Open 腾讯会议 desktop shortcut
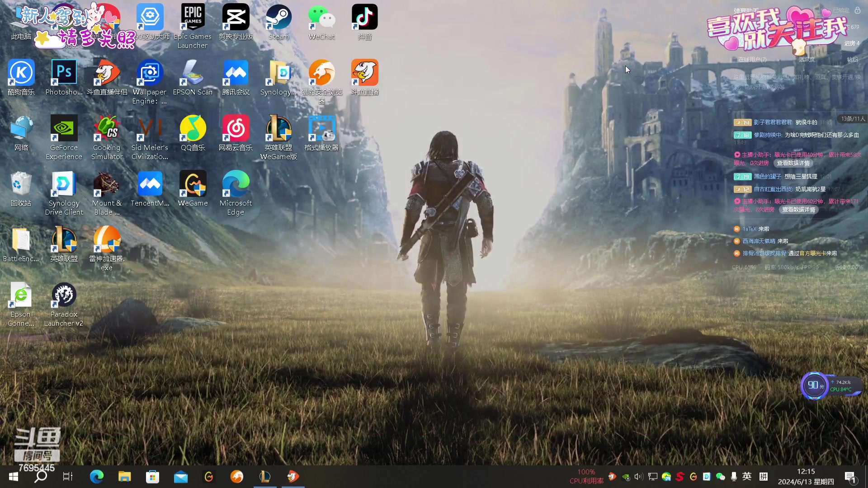Image resolution: width=868 pixels, height=488 pixels. (236, 78)
